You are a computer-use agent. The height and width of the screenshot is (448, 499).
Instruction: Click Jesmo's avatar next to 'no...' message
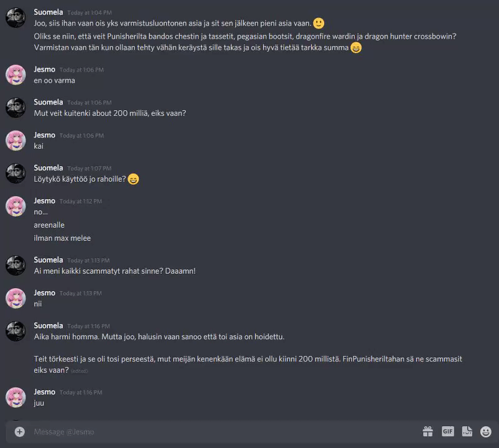(16, 206)
